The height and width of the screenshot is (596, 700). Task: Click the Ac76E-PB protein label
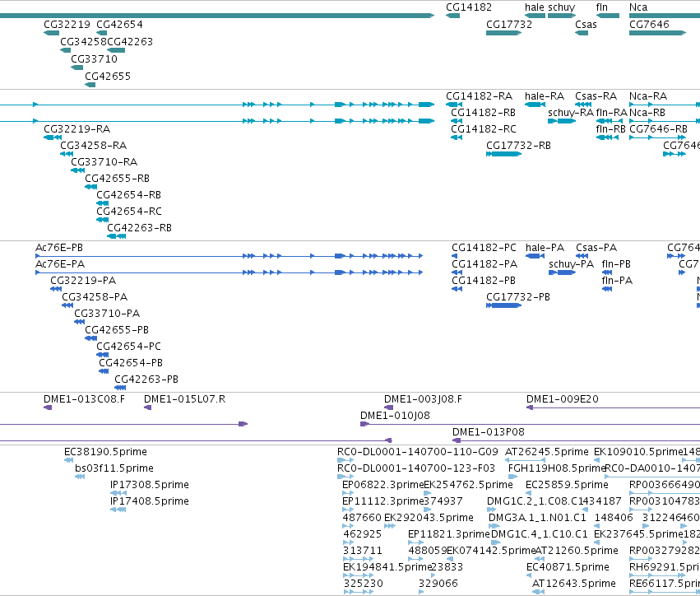coord(59,248)
